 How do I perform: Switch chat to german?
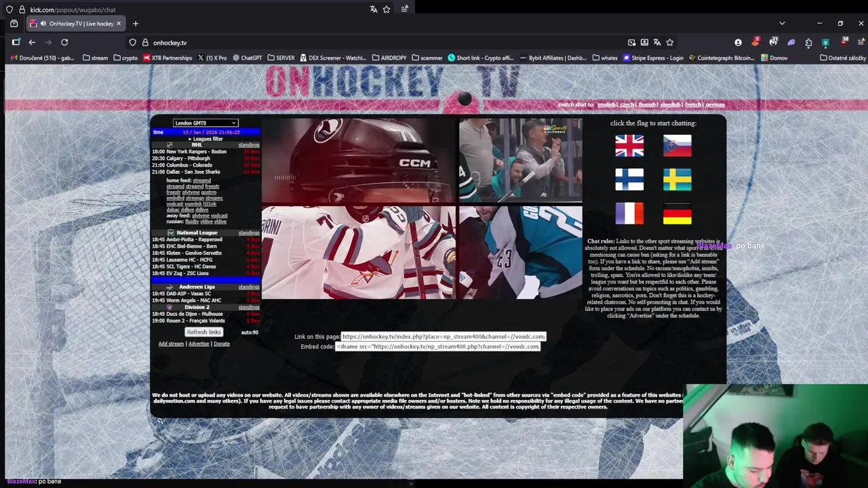[x=715, y=104]
